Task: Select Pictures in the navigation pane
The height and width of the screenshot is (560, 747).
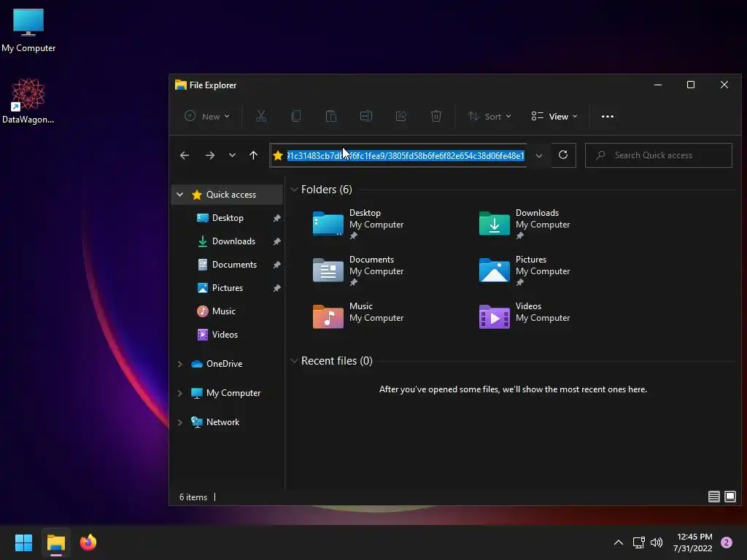Action: [x=228, y=287]
